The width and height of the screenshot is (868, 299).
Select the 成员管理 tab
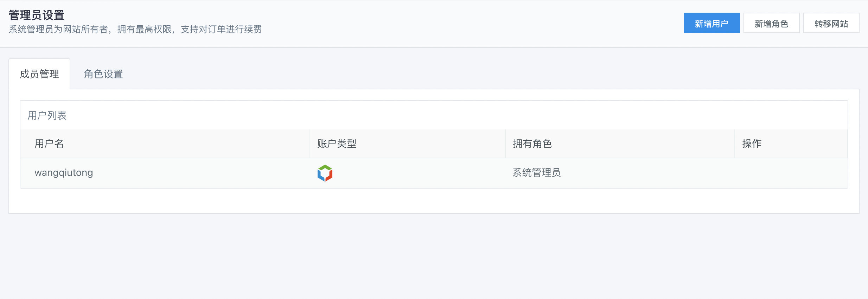coord(39,74)
